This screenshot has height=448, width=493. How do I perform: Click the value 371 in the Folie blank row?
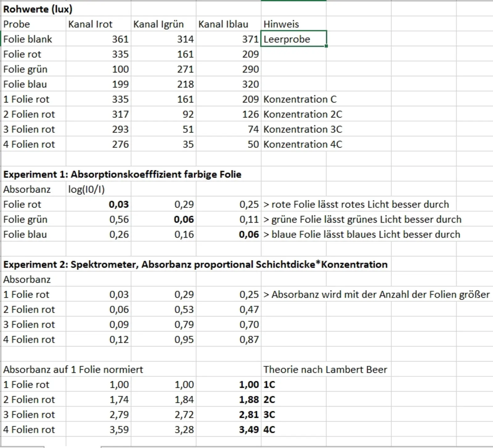tap(250, 39)
